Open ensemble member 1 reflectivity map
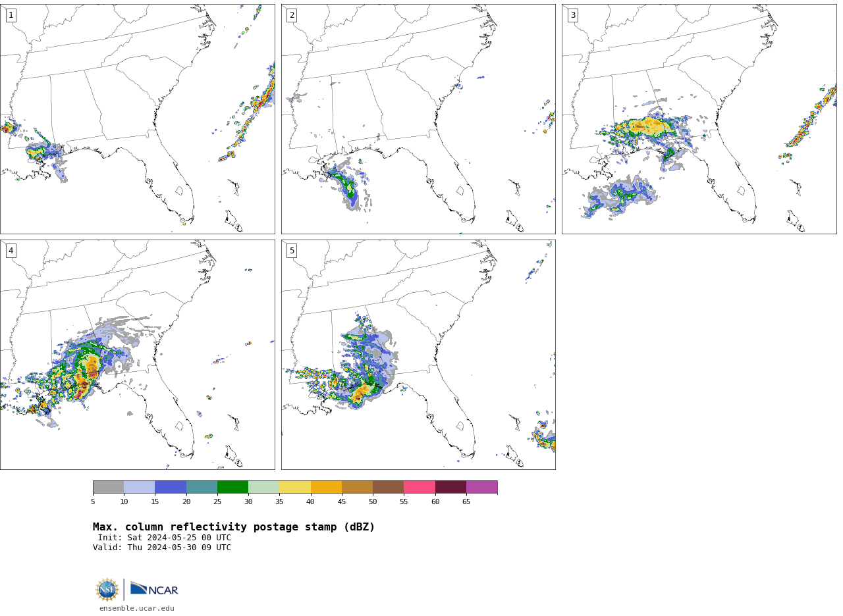 tap(137, 119)
